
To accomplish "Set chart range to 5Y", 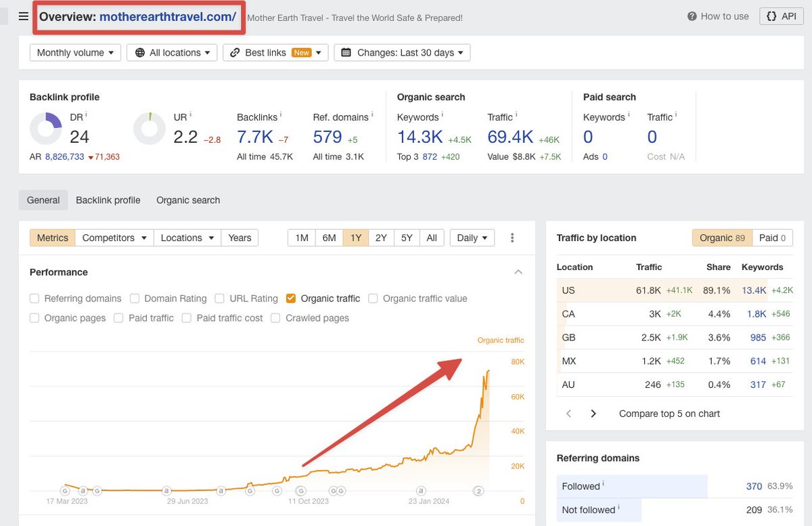I will tap(406, 238).
